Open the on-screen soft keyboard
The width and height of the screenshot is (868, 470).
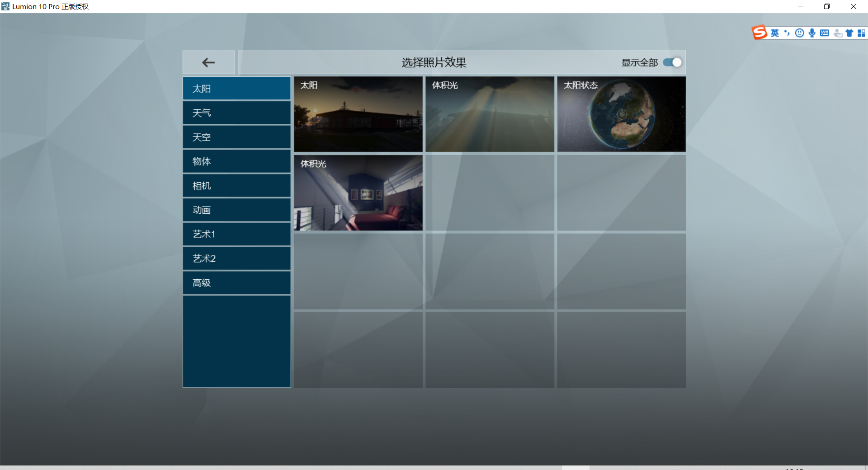coord(824,33)
